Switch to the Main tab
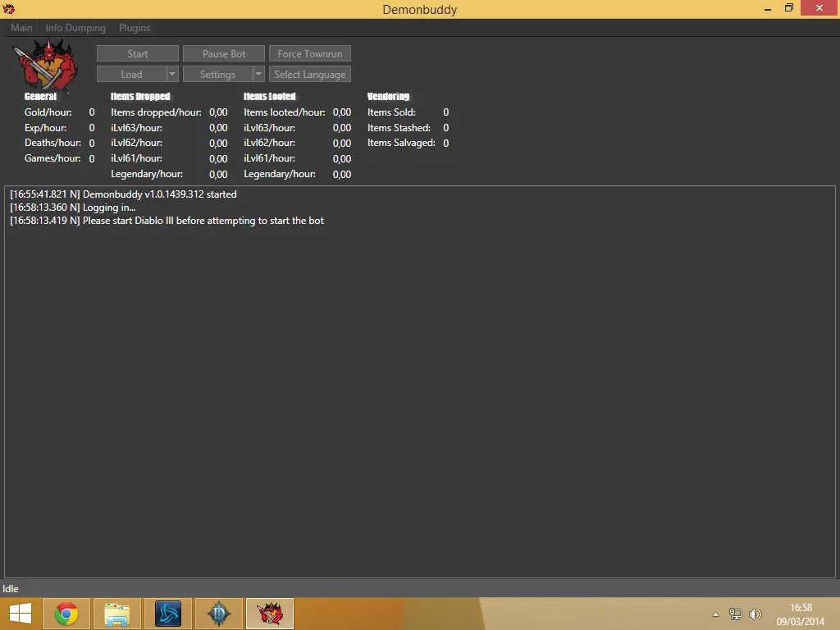Image resolution: width=840 pixels, height=630 pixels. click(21, 28)
